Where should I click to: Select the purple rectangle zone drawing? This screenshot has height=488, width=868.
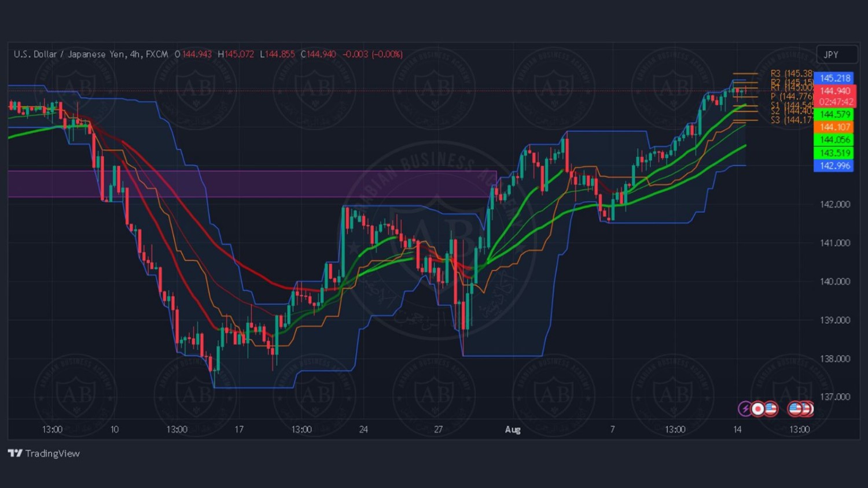pos(252,184)
